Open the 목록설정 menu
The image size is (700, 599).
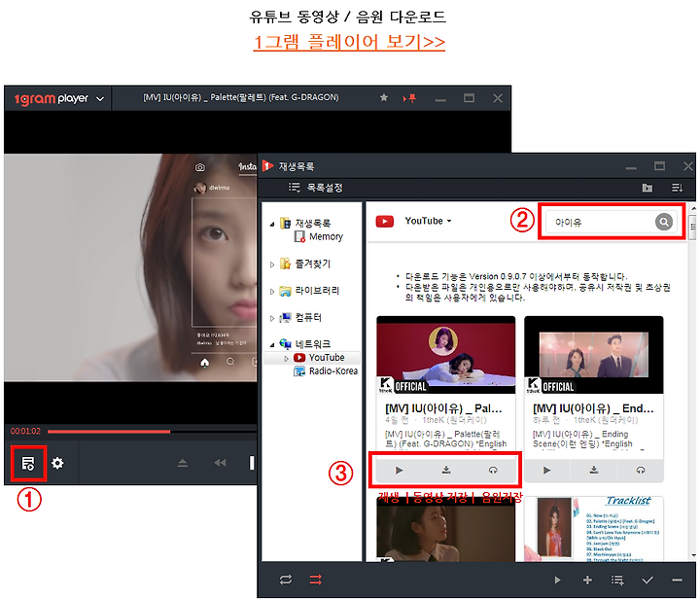316,188
